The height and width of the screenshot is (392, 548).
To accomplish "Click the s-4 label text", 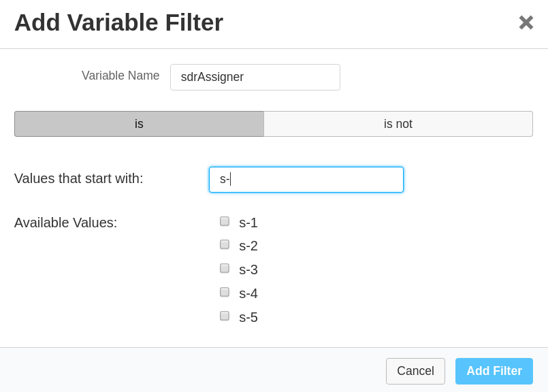I will [248, 293].
